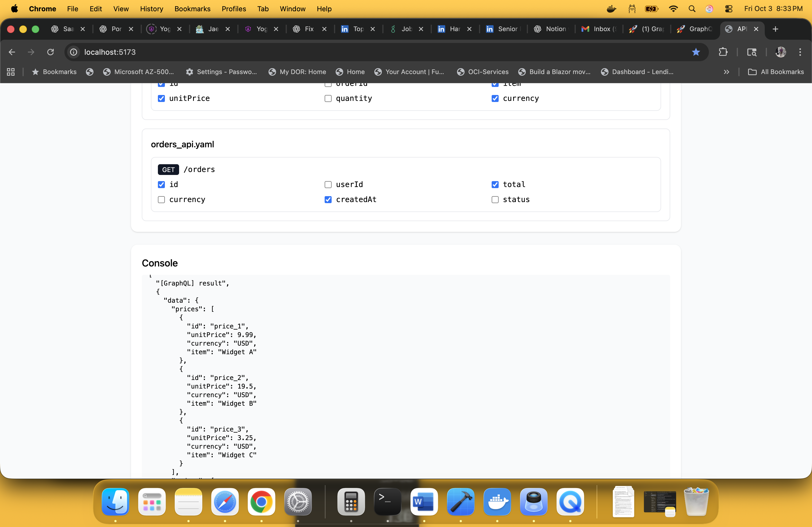Click the bookmark star icon
Viewport: 812px width, 527px height.
696,52
